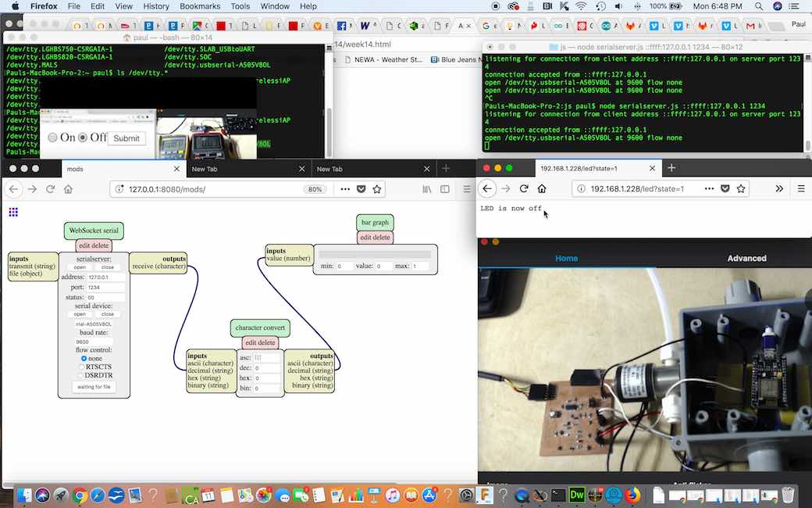
Task: Open hamburger menu in the mods window
Action: click(467, 189)
